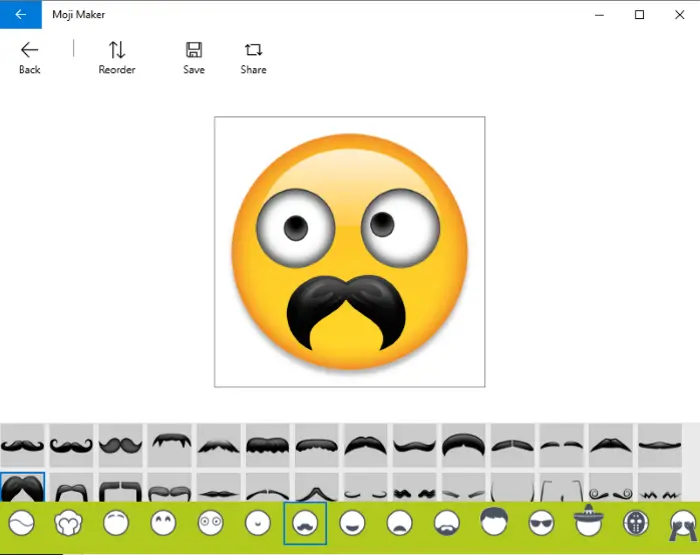Select the highlighted mustache category icon

[305, 523]
